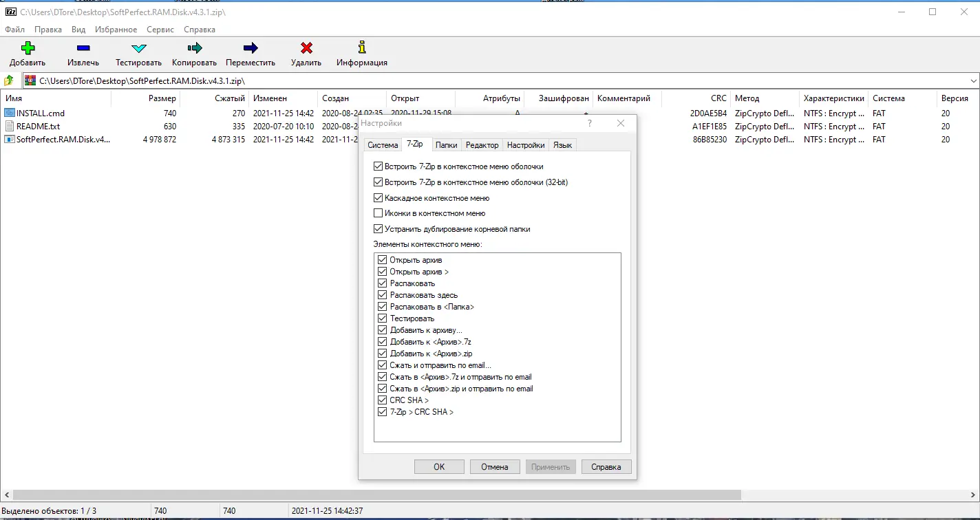The width and height of the screenshot is (980, 520).
Task: Uncheck the first Открыть архив item
Action: 383,260
